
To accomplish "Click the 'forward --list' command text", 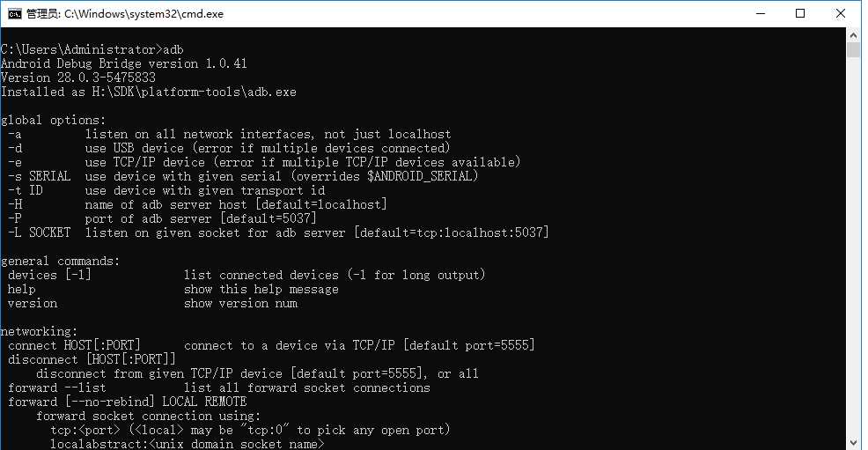I will click(x=56, y=388).
